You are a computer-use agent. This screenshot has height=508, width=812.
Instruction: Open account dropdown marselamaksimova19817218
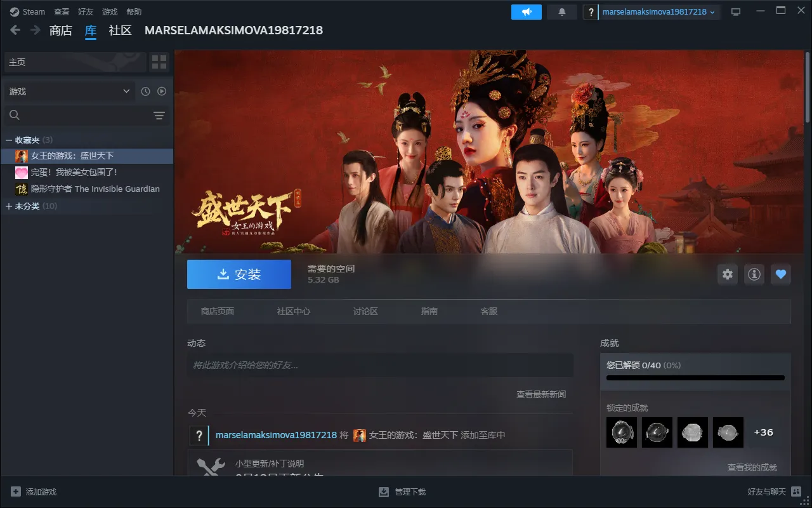[658, 12]
